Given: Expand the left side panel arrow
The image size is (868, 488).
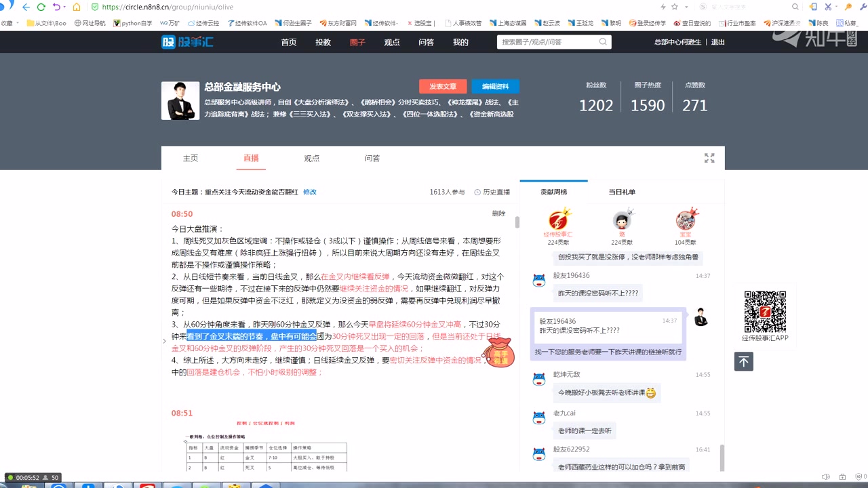Looking at the screenshot, I should (164, 341).
